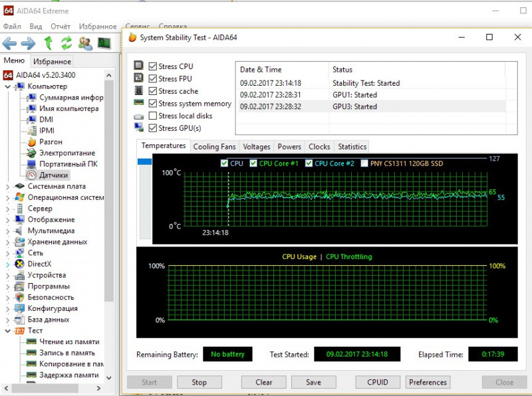The height and width of the screenshot is (396, 532).
Task: Switch to Избранное sidebar tab
Action: tap(52, 61)
